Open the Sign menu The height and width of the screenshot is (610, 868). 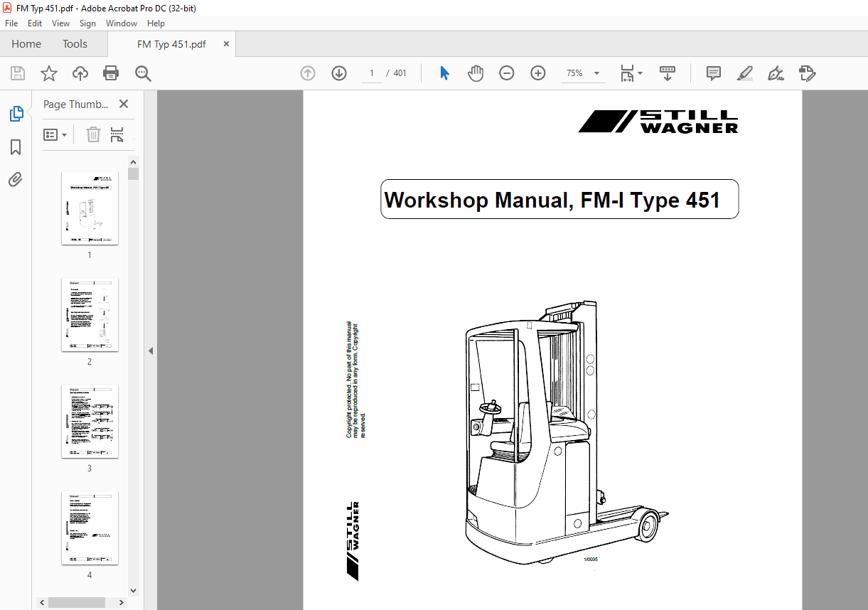click(87, 23)
